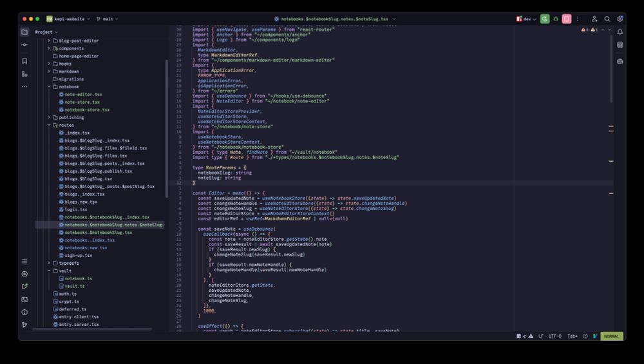644x364 pixels.
Task: Collapse the notebook folder
Action: (x=49, y=87)
